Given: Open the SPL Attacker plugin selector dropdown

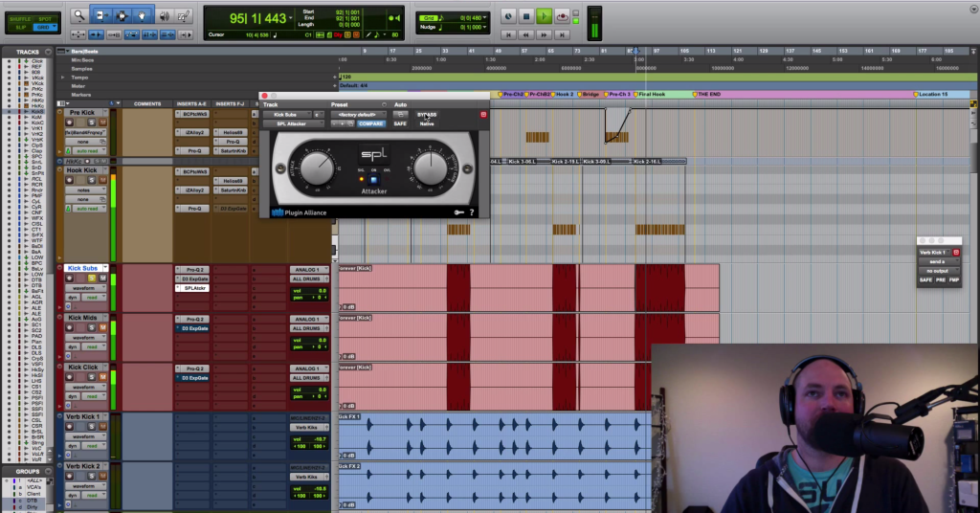Looking at the screenshot, I should pos(293,123).
